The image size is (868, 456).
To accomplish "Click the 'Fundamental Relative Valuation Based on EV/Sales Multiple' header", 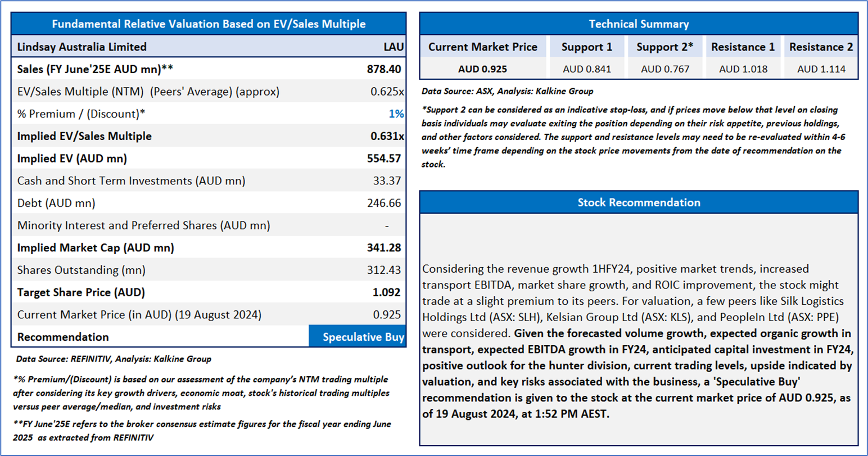I will [209, 24].
